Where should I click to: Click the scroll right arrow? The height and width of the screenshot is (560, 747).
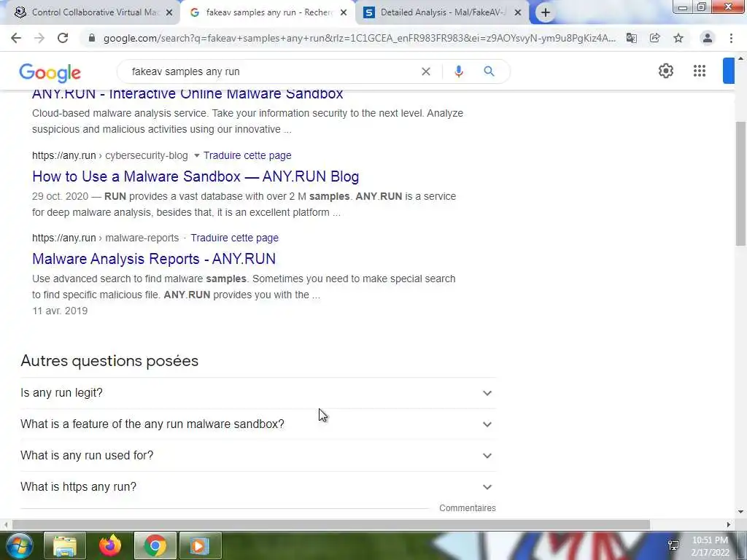pyautogui.click(x=729, y=524)
